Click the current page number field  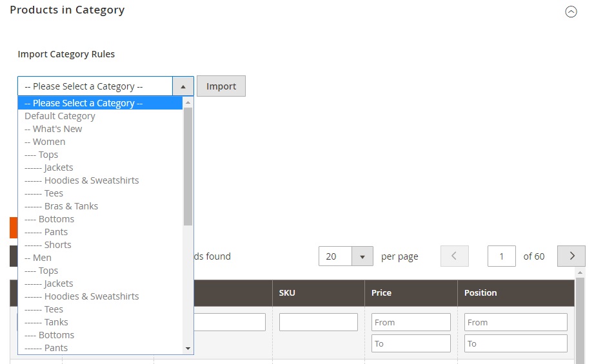[502, 256]
